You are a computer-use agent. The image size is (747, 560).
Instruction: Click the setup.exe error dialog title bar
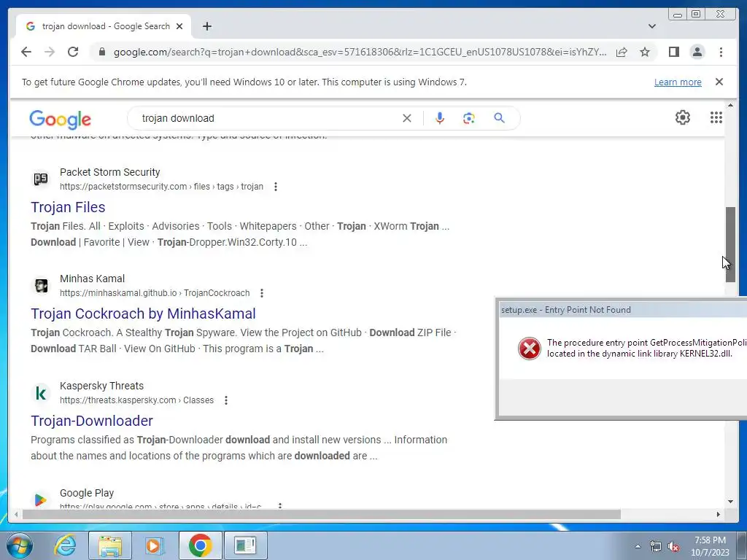[622, 310]
